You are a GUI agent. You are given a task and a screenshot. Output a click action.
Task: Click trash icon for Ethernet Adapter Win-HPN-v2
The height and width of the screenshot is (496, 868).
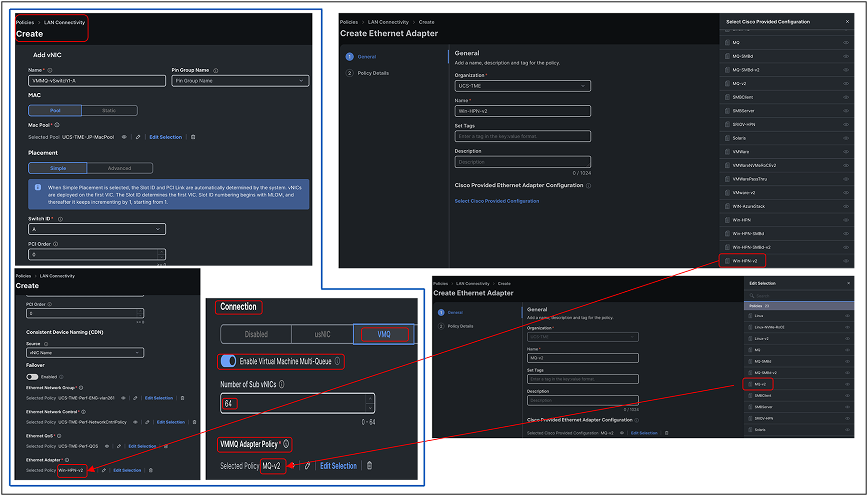pyautogui.click(x=151, y=470)
